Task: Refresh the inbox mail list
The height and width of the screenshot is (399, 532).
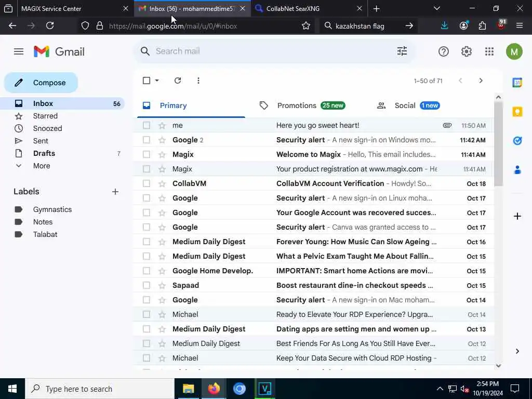Action: (178, 81)
